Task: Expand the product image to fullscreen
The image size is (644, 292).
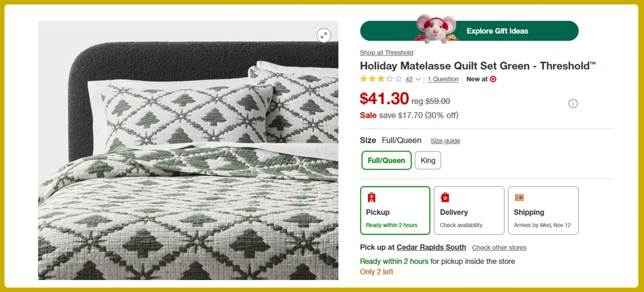Action: [x=323, y=36]
